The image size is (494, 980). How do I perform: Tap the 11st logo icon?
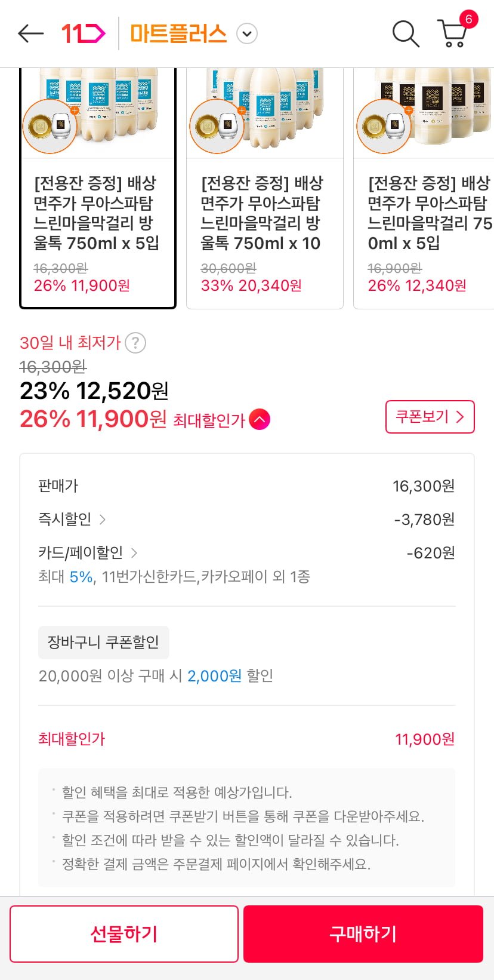(x=83, y=33)
